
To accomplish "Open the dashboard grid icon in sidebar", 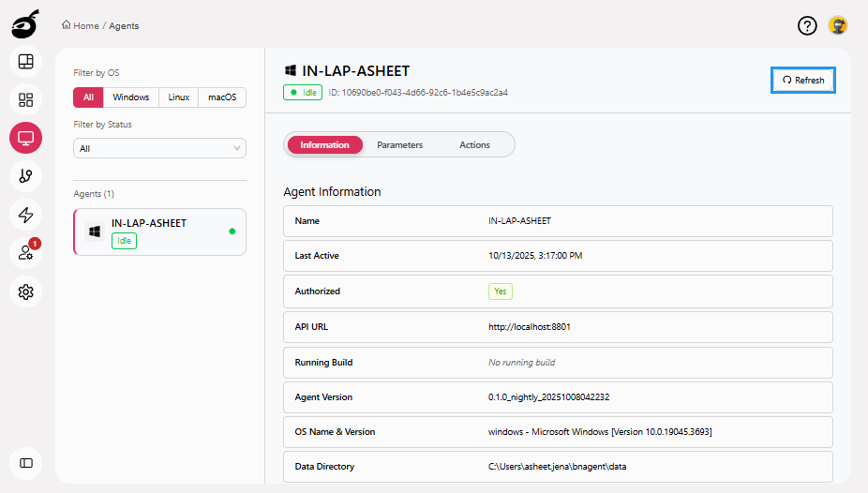I will point(25,99).
